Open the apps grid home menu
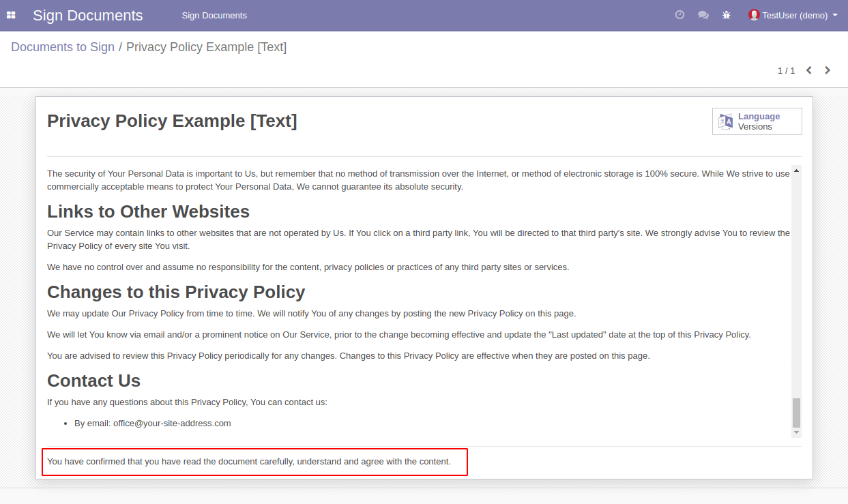The height and width of the screenshot is (504, 848). 11,15
